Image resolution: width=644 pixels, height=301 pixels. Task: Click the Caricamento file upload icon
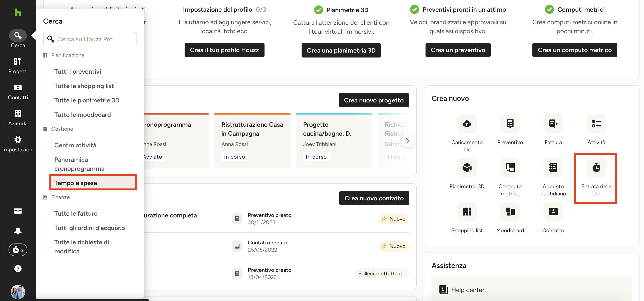click(x=467, y=124)
